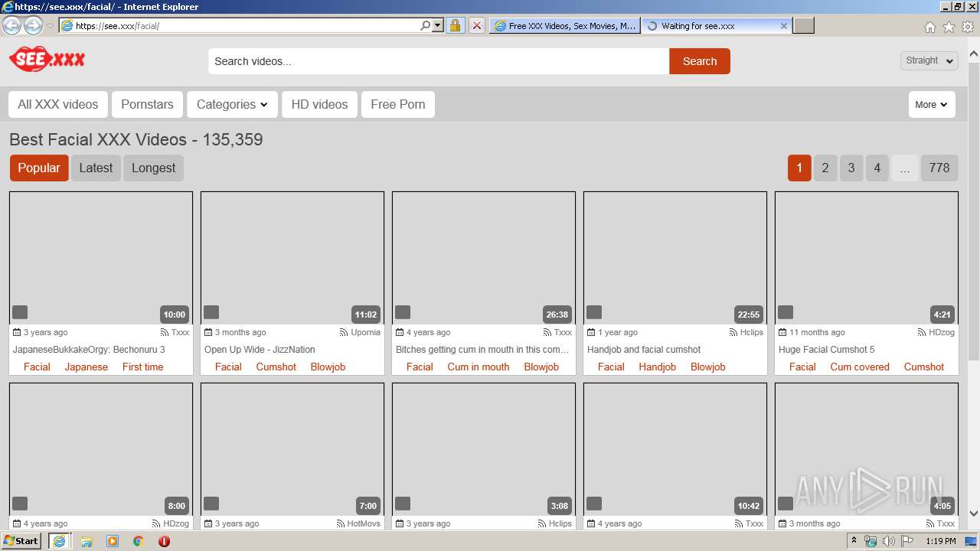Click the calendar icon beside 1 year ago
The image size is (980, 551).
pyautogui.click(x=591, y=332)
